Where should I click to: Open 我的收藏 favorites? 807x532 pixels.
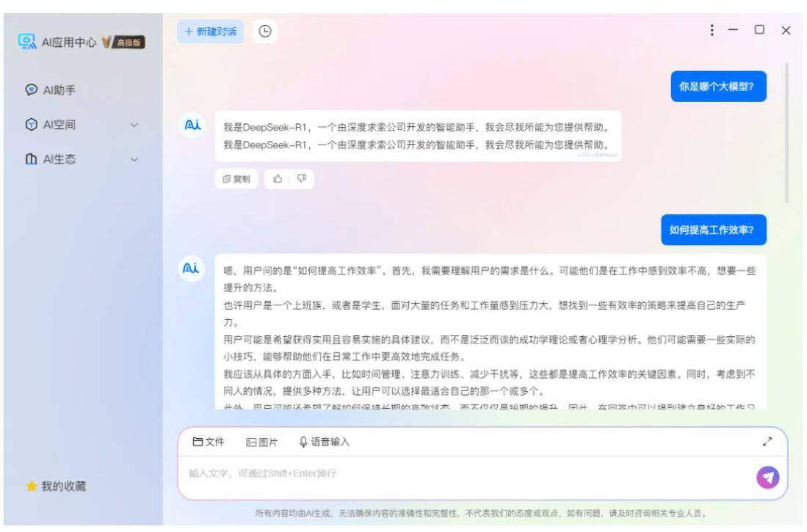coord(56,486)
